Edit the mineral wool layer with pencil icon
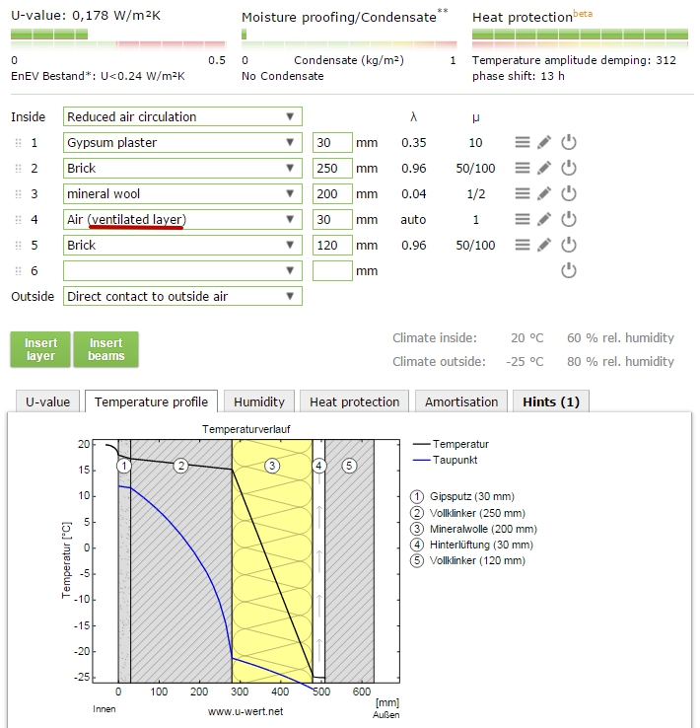 544,193
